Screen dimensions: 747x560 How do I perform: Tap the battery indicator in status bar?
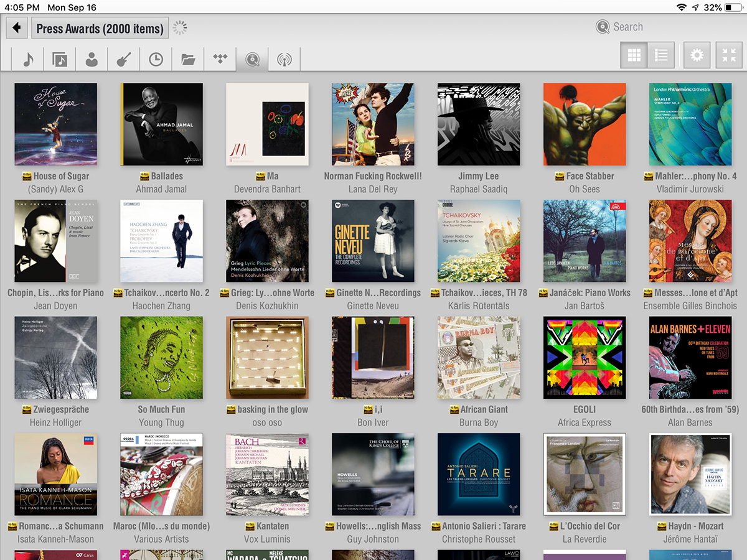733,7
